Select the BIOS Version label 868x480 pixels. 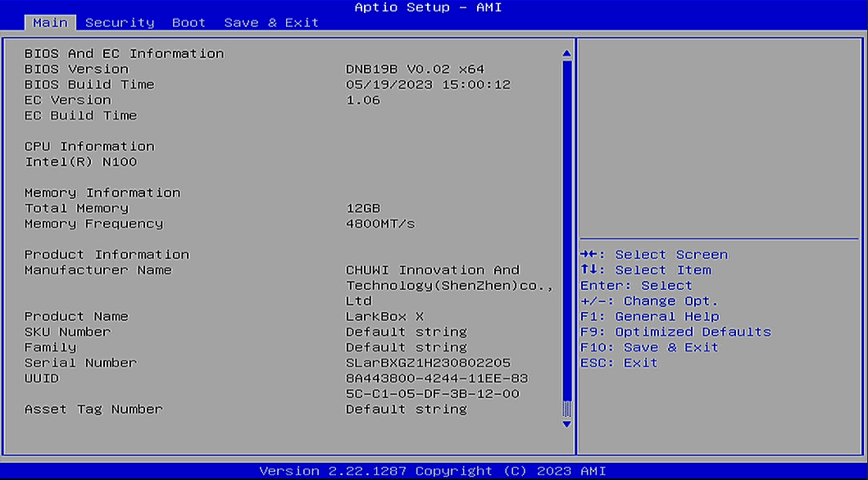76,69
